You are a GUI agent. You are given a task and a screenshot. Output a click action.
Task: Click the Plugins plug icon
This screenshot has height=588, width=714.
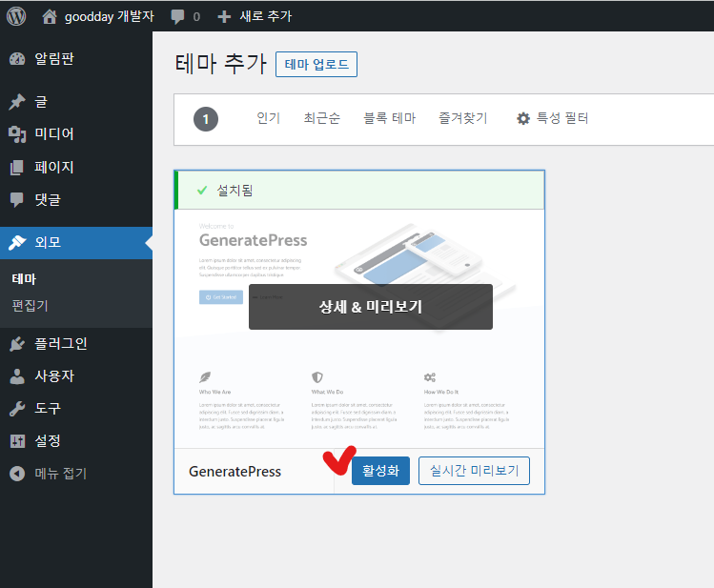pos(17,344)
